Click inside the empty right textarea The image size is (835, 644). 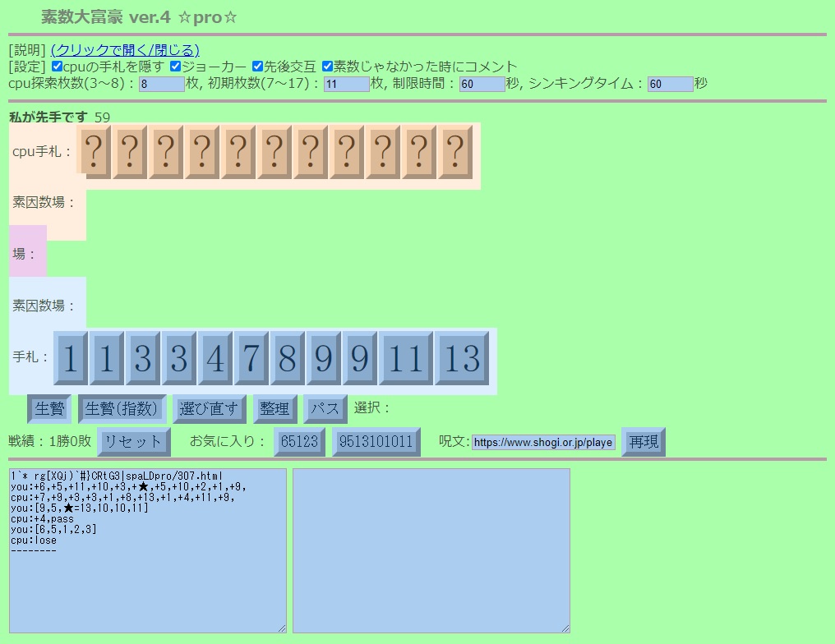click(x=431, y=551)
